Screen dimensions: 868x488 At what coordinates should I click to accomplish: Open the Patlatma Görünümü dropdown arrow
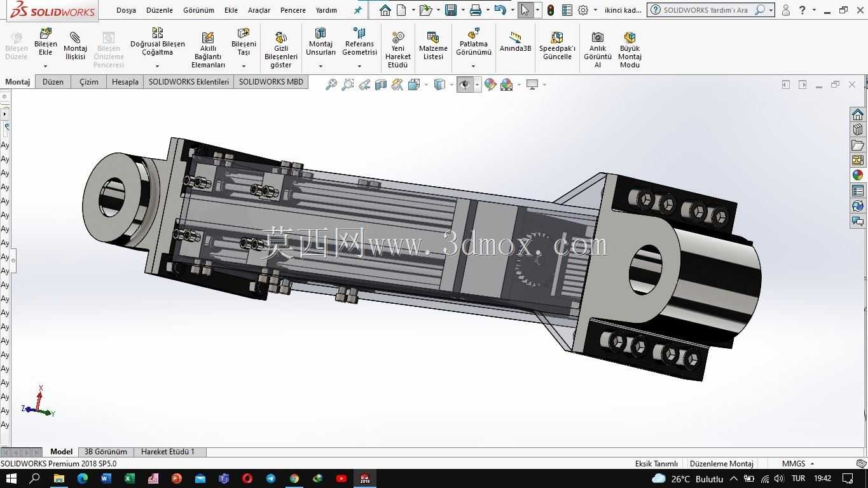[x=473, y=65]
